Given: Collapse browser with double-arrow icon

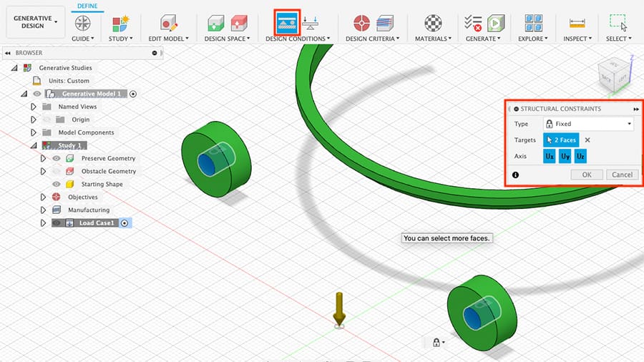Looking at the screenshot, I should tap(7, 53).
